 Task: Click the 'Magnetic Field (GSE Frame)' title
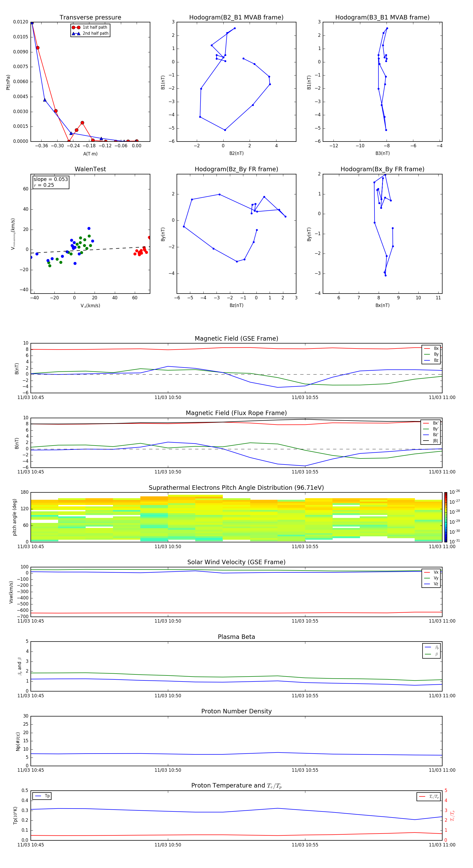[236, 339]
